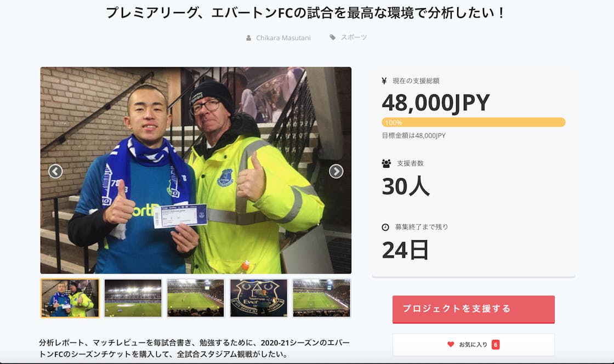614x364 pixels.
Task: Go to the previous image in the carousel
Action: coord(55,172)
